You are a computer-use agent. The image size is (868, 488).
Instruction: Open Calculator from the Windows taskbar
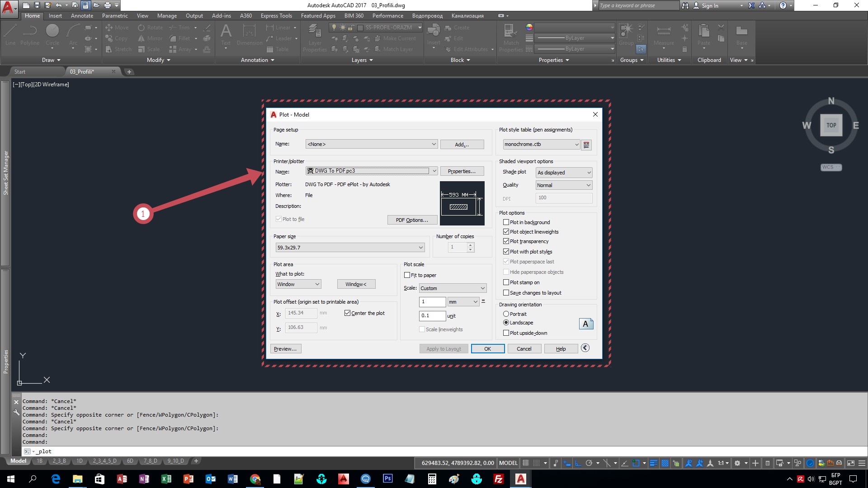(432, 479)
